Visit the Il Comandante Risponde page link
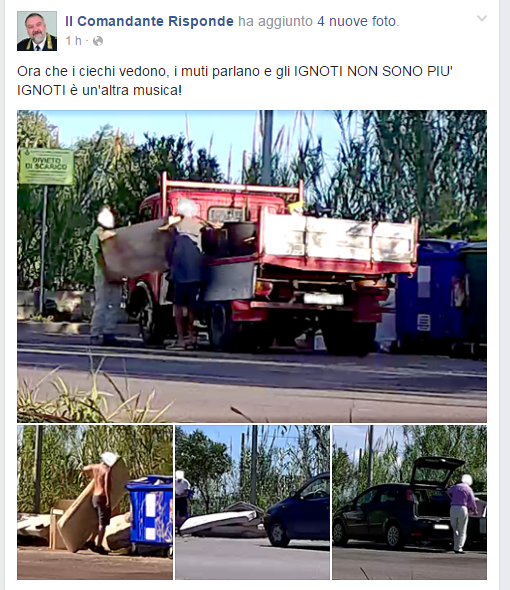The image size is (510, 590). (149, 21)
